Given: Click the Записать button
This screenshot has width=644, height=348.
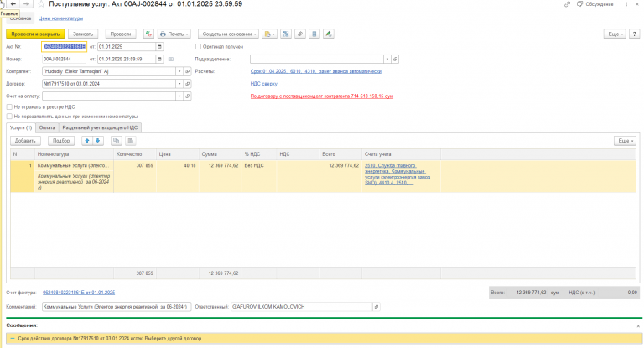Looking at the screenshot, I should click(x=83, y=34).
